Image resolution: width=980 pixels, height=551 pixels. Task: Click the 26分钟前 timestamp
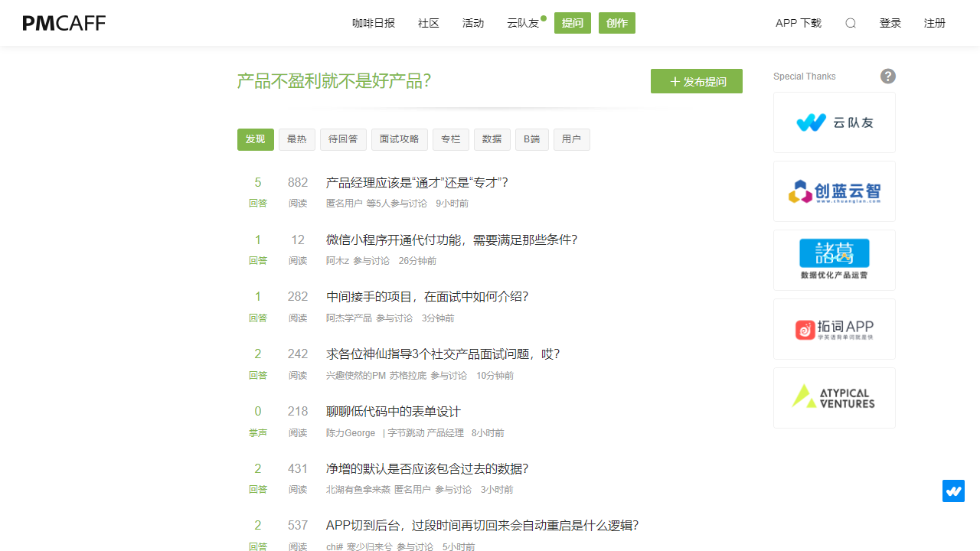pyautogui.click(x=417, y=261)
